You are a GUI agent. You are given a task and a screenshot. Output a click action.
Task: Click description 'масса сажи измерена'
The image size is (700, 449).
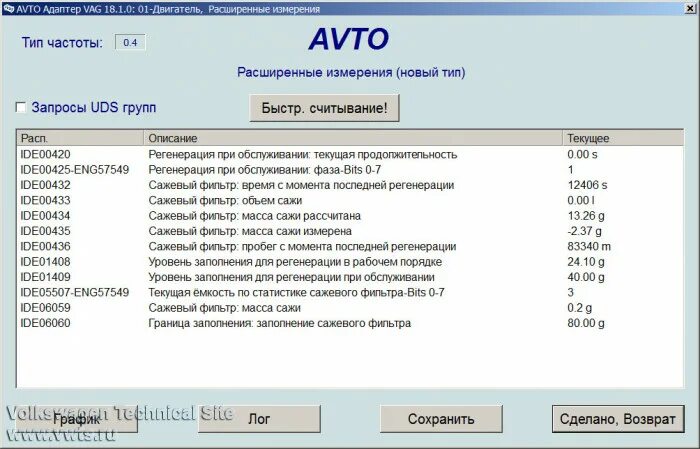click(296, 231)
